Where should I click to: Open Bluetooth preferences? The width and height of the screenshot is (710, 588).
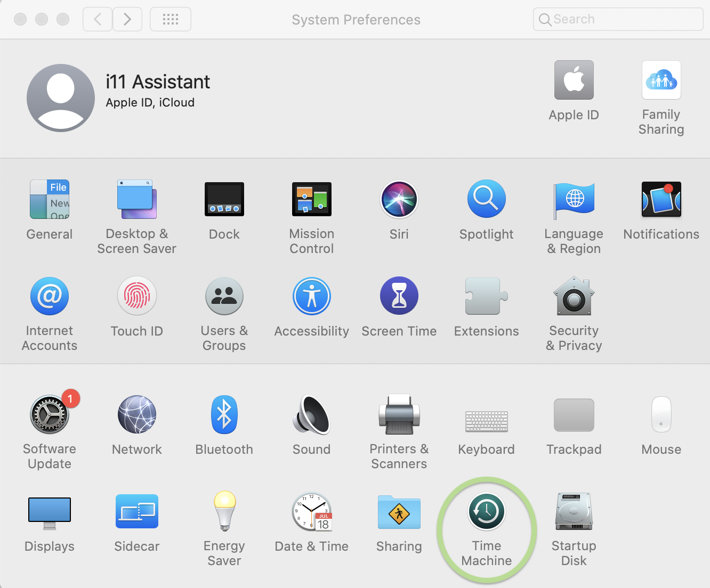224,414
